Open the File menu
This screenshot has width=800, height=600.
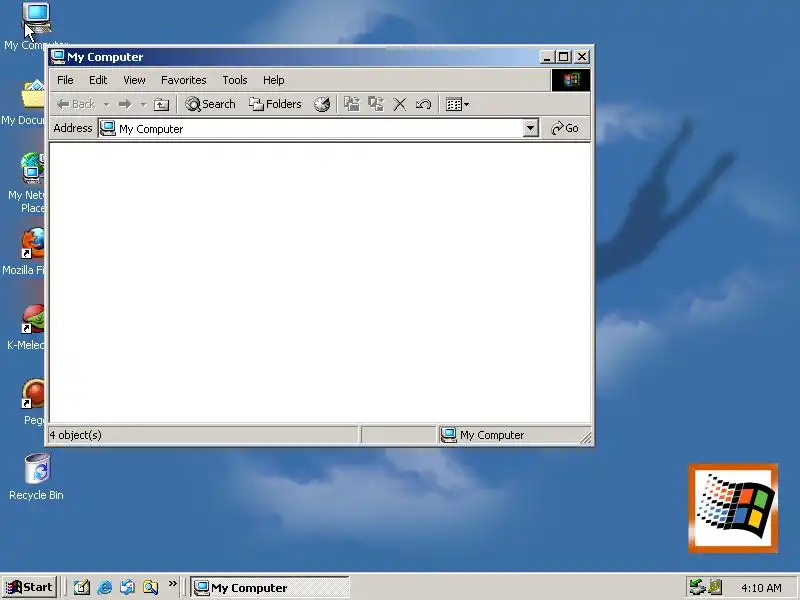(x=65, y=80)
